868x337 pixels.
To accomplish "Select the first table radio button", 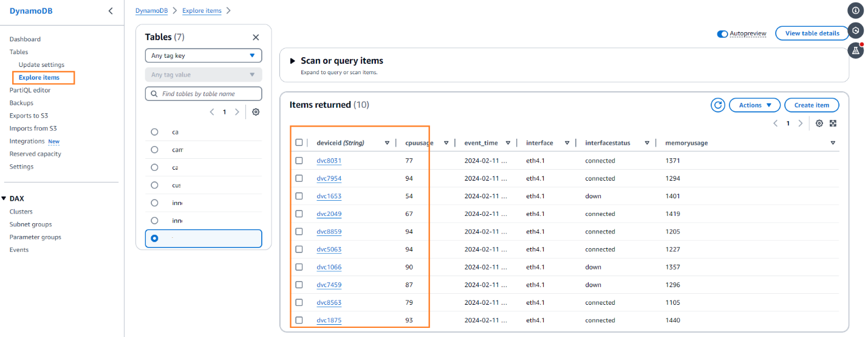I will 154,132.
